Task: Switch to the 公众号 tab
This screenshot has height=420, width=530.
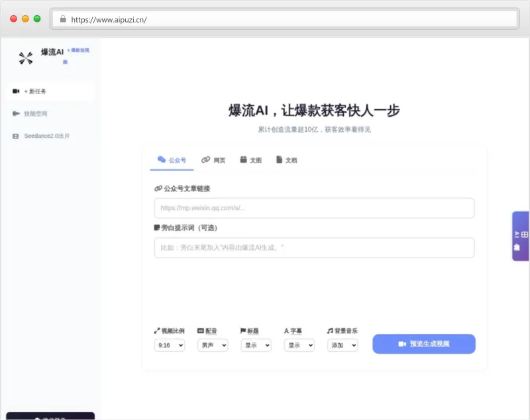Action: [x=172, y=160]
